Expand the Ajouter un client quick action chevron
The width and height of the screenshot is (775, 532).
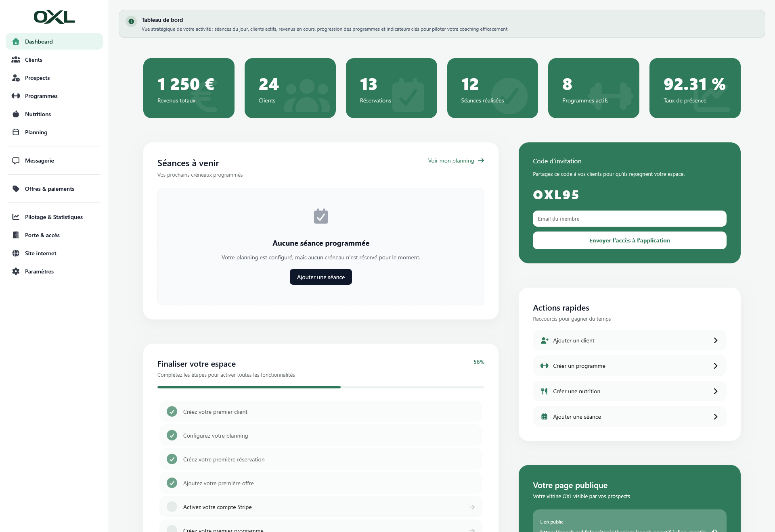pyautogui.click(x=716, y=340)
